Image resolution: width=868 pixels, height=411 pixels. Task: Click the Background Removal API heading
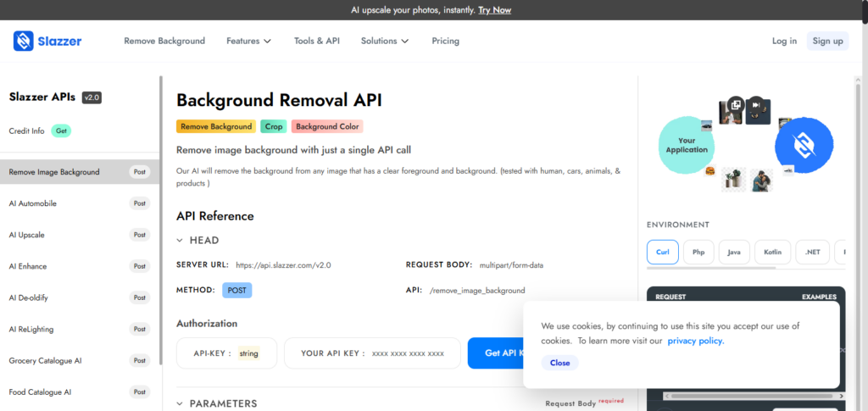click(279, 100)
